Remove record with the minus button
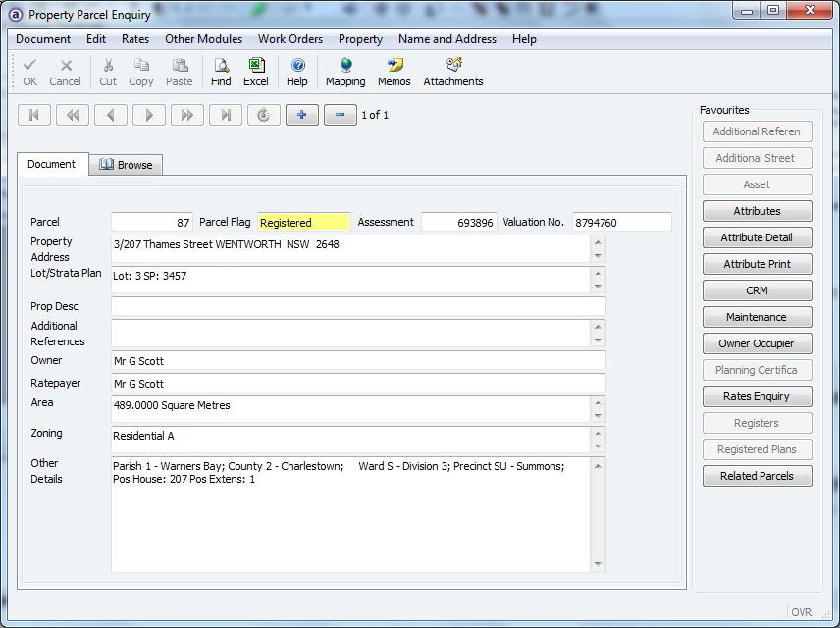 point(340,115)
